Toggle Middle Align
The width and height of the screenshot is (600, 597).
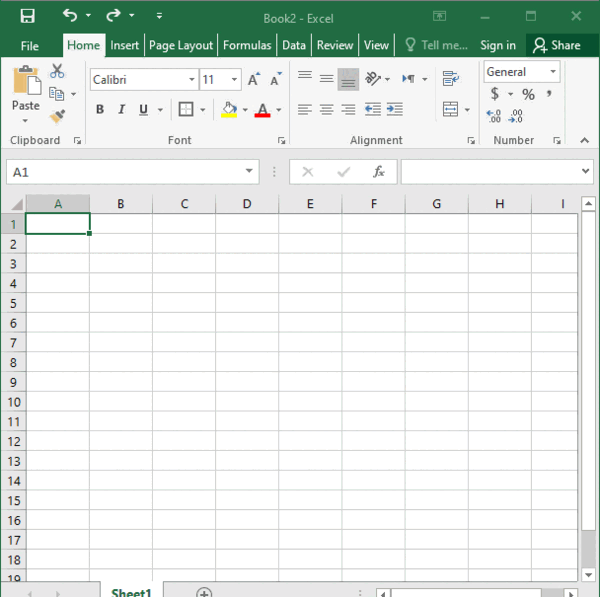pyautogui.click(x=326, y=78)
